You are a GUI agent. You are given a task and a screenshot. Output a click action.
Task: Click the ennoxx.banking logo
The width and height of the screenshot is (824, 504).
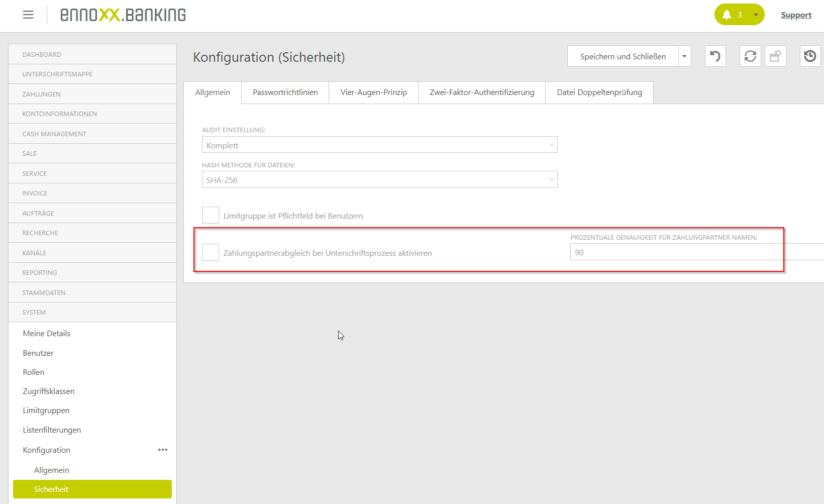[123, 15]
